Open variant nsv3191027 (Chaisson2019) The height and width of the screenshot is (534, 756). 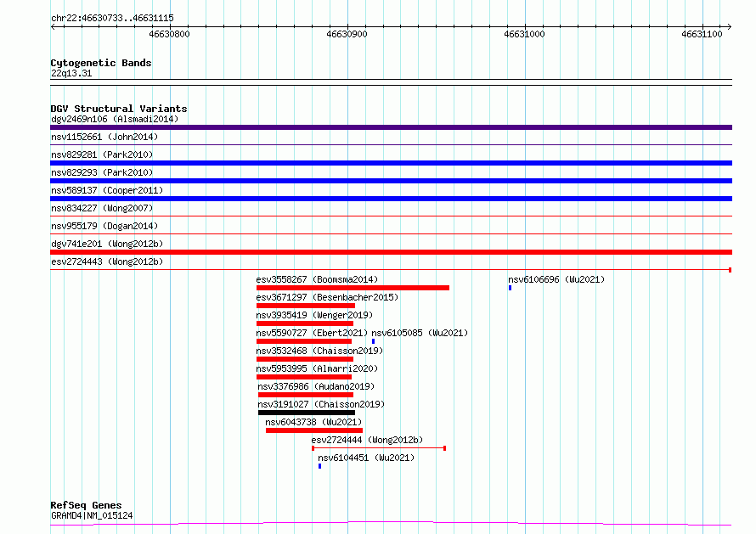pos(321,404)
